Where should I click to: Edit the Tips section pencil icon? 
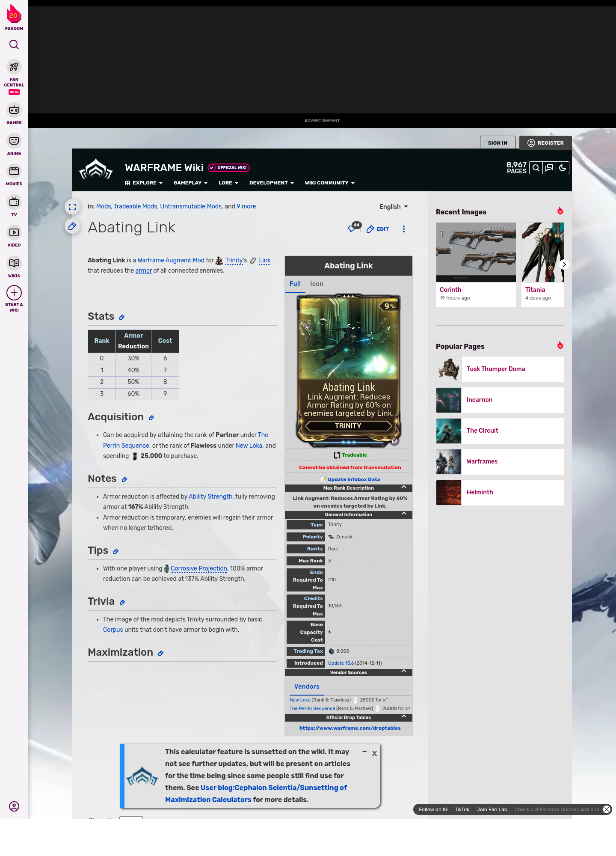coord(116,551)
